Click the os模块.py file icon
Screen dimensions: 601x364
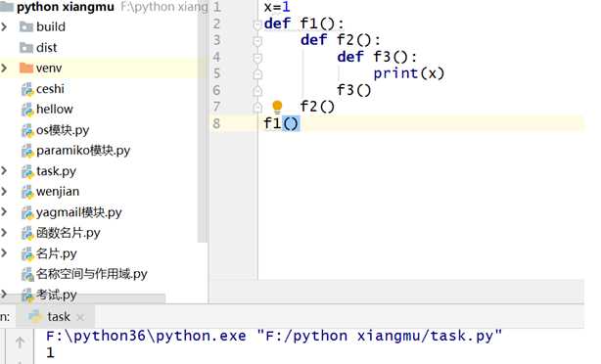(27, 130)
